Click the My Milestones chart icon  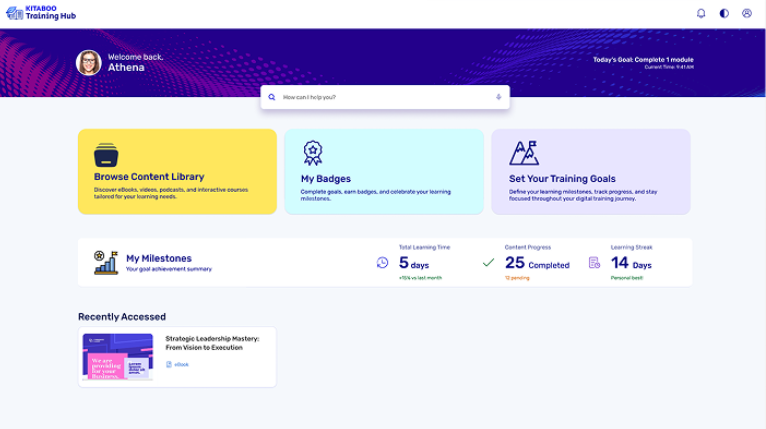tap(105, 262)
